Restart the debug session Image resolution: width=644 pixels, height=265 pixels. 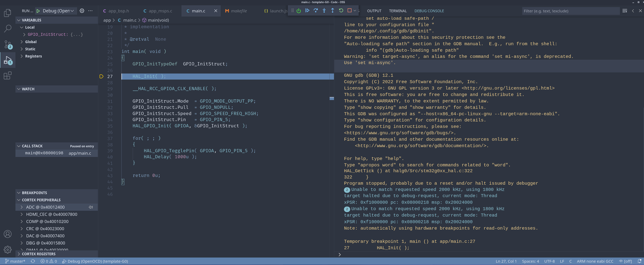click(x=341, y=11)
